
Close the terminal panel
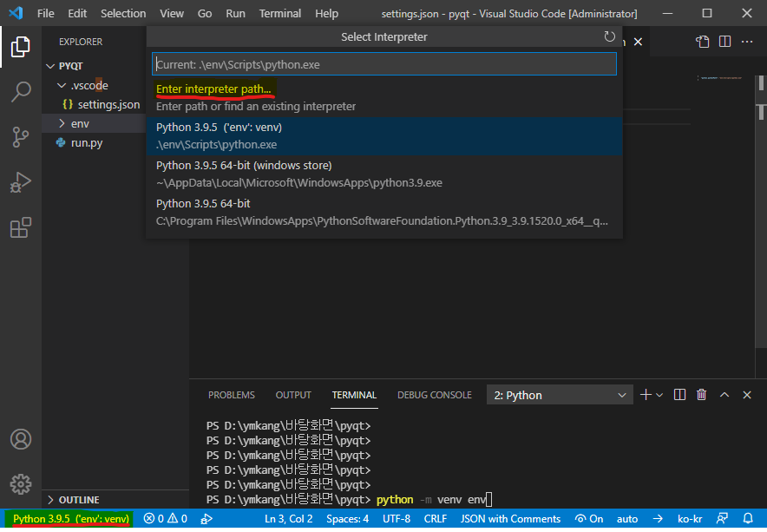click(x=747, y=395)
